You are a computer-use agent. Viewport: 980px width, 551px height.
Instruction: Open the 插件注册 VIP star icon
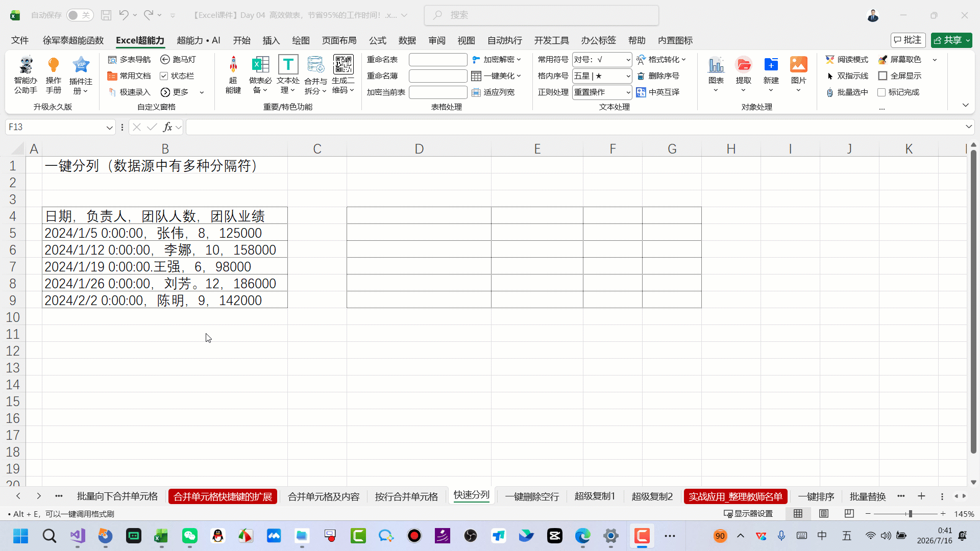pyautogui.click(x=81, y=75)
